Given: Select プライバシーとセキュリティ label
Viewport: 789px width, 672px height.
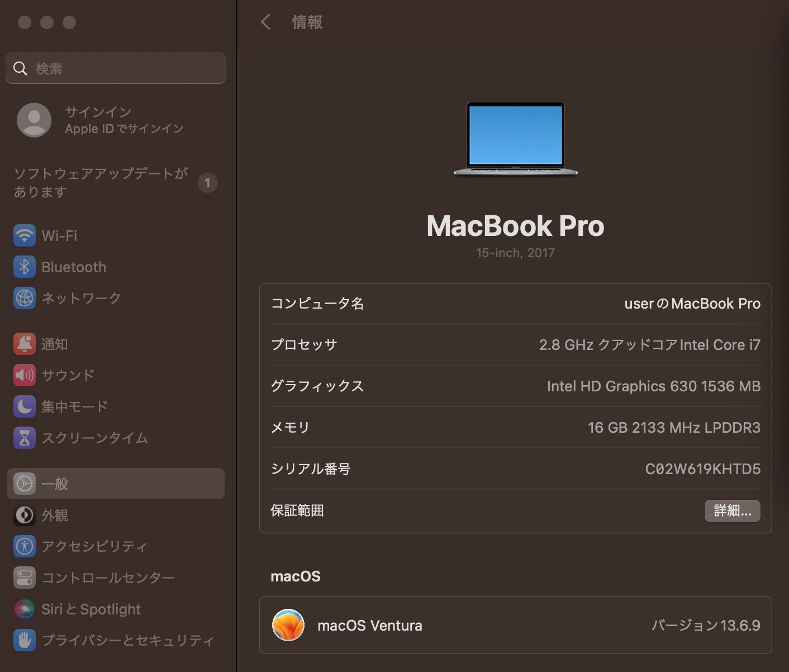Looking at the screenshot, I should point(128,640).
